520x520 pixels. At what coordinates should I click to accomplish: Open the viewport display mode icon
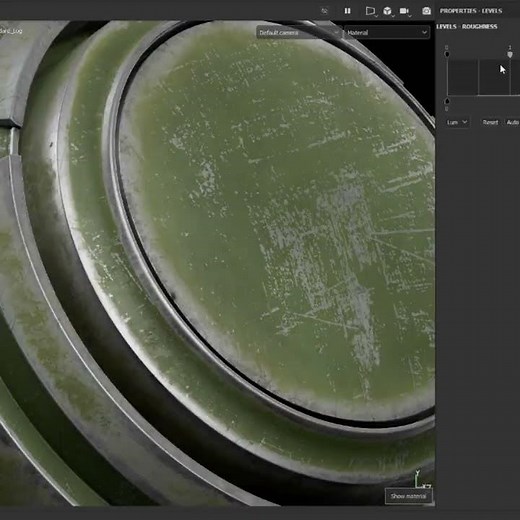371,11
